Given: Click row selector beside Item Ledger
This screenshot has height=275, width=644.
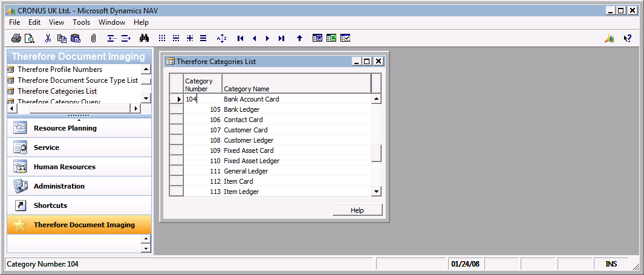Looking at the screenshot, I should pos(177,191).
